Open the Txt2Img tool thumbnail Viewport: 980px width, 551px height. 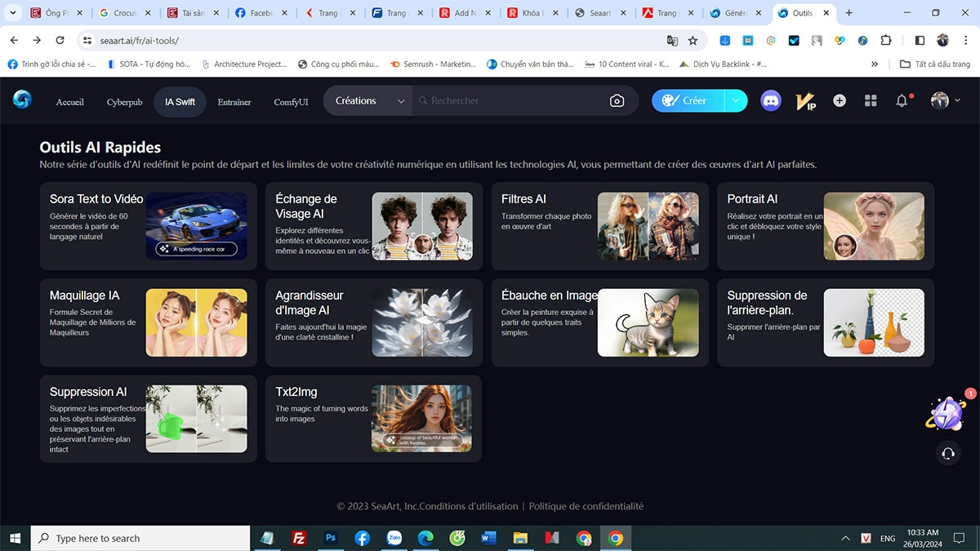click(x=422, y=419)
